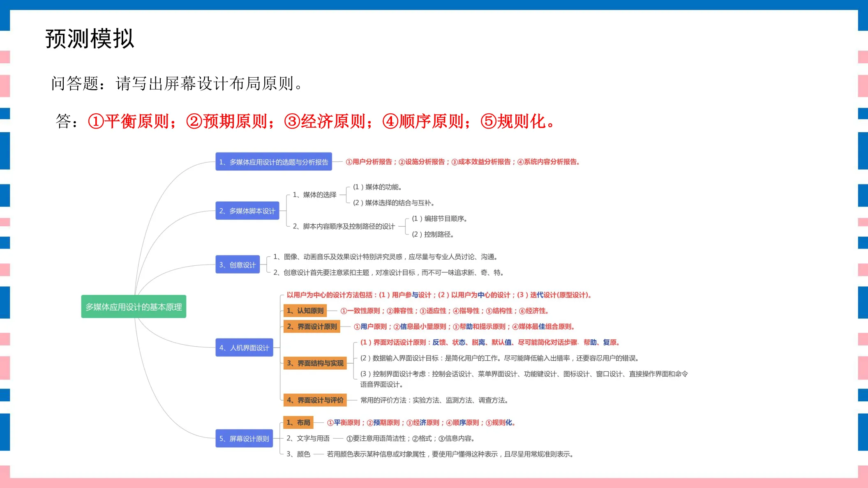Click the text ①一致性原则;②兼容性
Viewport: 868px width, 488px height.
tap(445, 311)
